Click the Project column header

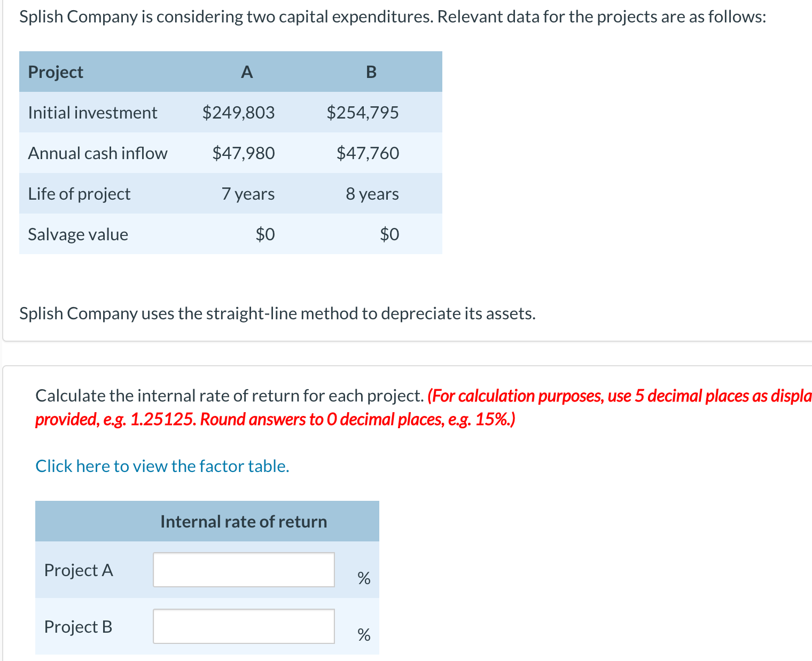point(56,72)
